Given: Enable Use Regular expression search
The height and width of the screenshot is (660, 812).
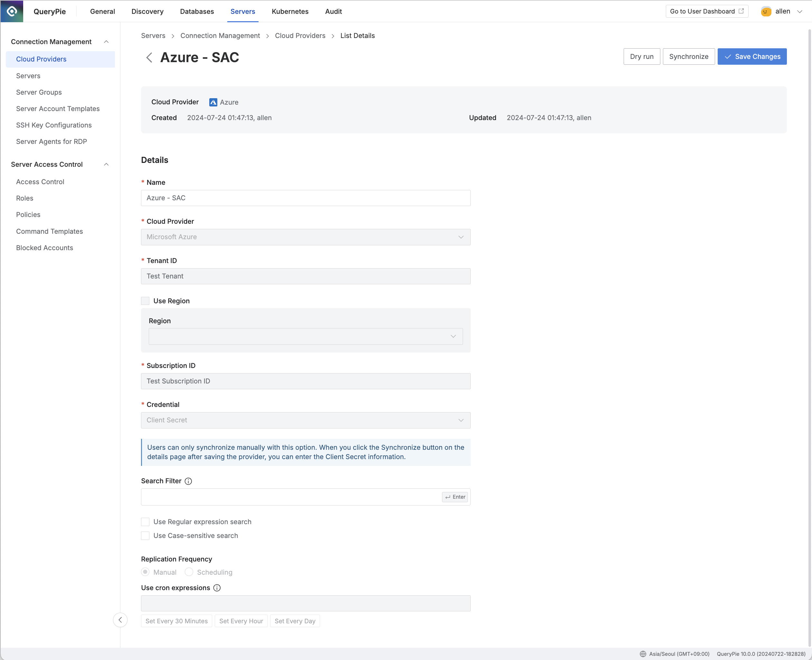Looking at the screenshot, I should click(145, 522).
